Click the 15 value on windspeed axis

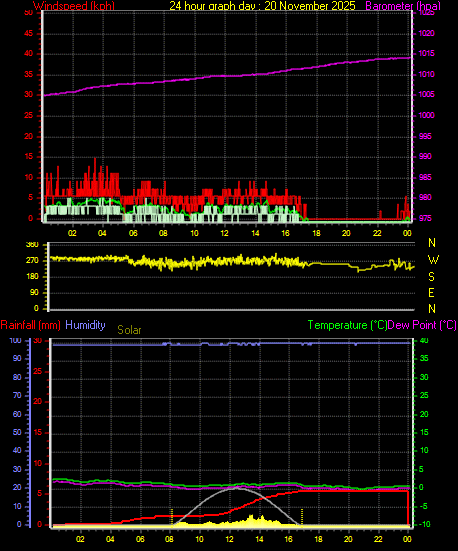coord(28,157)
